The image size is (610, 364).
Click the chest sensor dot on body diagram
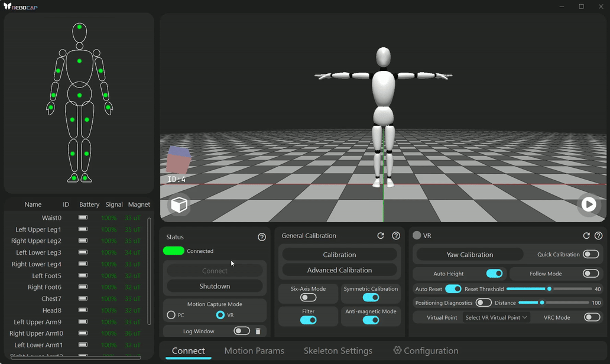click(x=79, y=61)
